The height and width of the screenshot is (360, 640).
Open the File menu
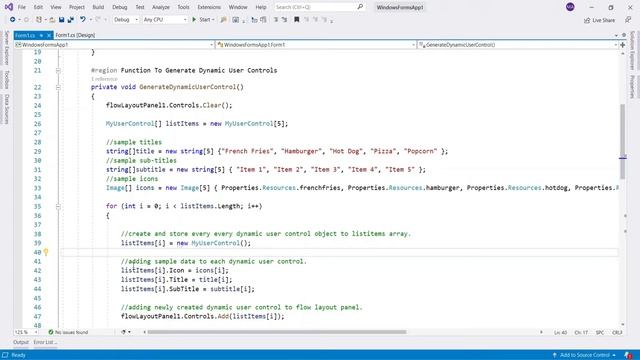[x=22, y=7]
